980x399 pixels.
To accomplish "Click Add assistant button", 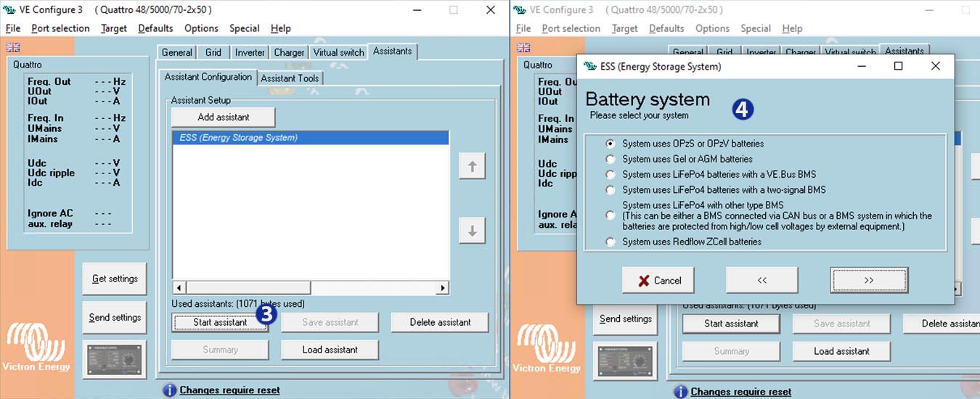I will click(224, 117).
